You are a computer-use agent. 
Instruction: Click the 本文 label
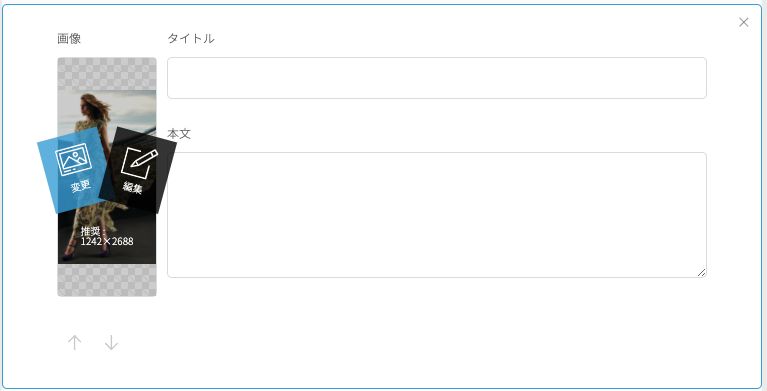coord(179,134)
